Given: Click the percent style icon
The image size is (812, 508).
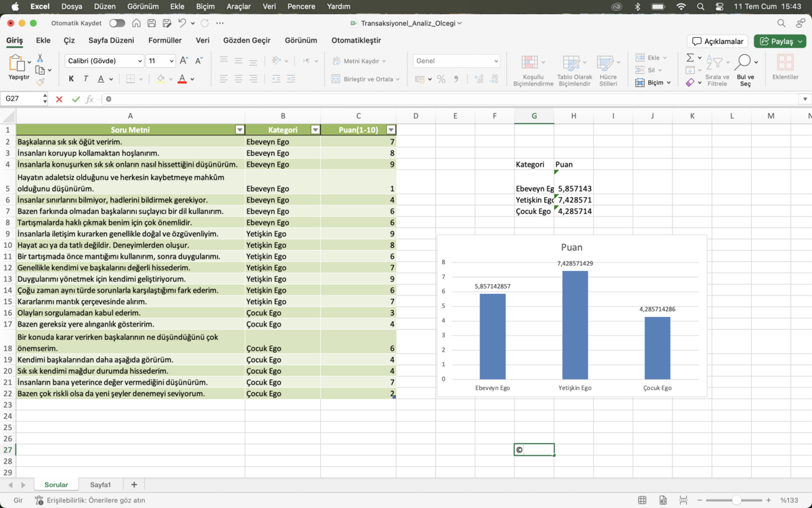Looking at the screenshot, I should pyautogui.click(x=441, y=79).
